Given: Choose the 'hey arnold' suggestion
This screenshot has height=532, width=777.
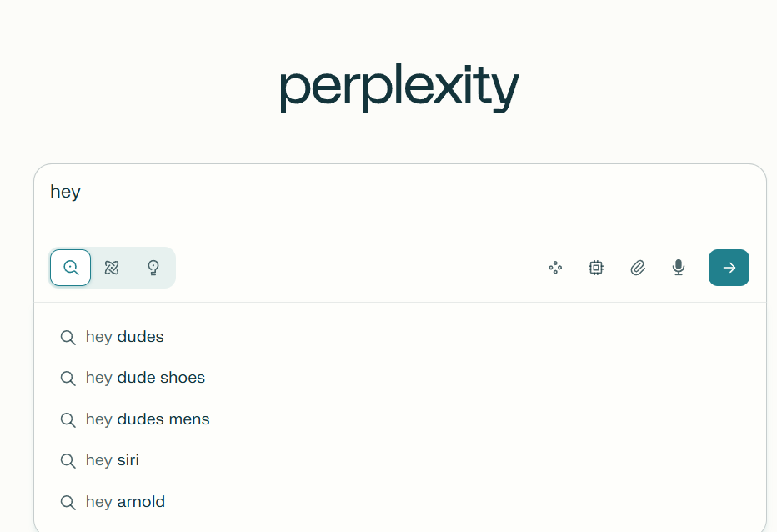Looking at the screenshot, I should 125,502.
